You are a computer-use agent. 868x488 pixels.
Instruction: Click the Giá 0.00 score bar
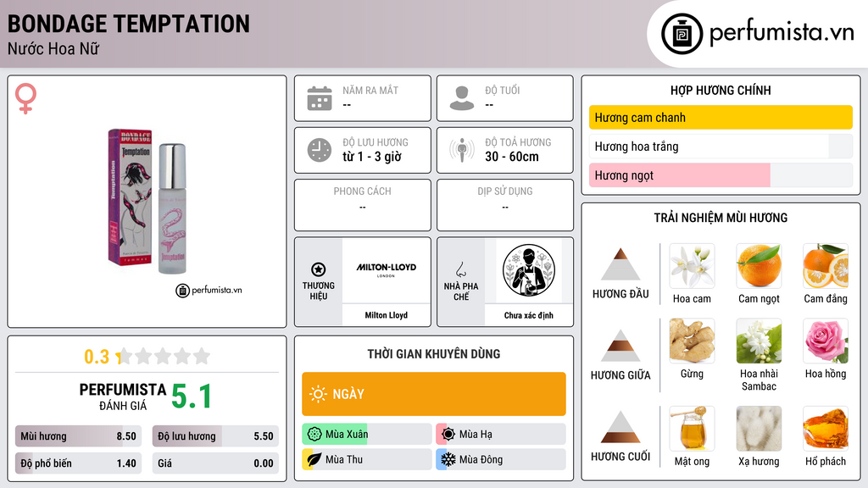[215, 463]
